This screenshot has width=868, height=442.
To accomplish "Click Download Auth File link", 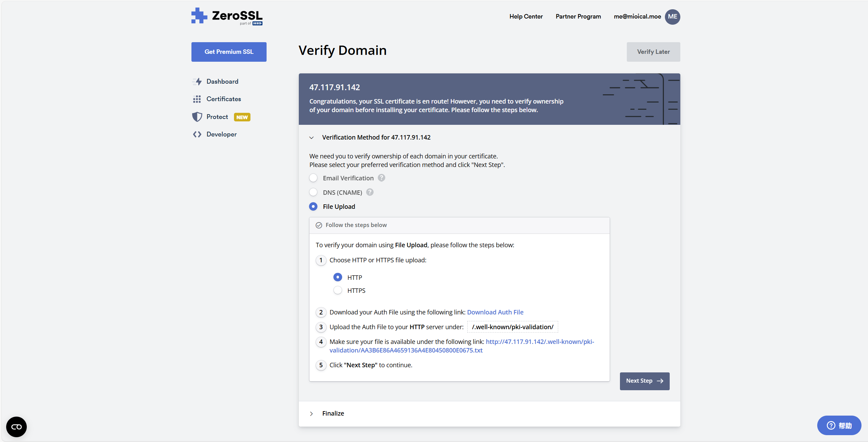I will pyautogui.click(x=495, y=312).
